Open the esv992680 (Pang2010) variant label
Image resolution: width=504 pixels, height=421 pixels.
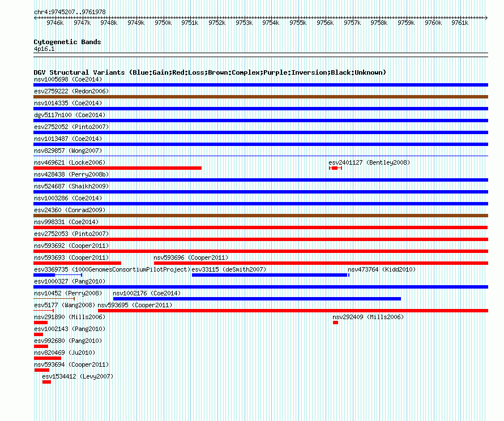click(68, 341)
